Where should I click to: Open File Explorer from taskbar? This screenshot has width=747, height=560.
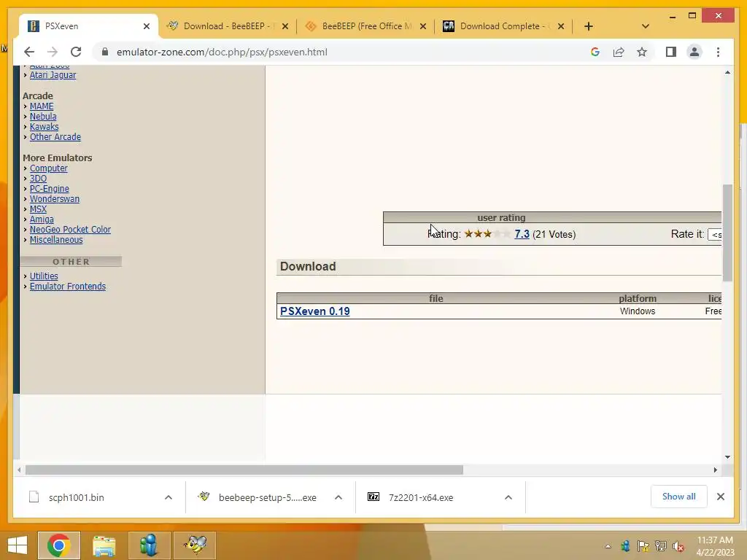point(104,545)
